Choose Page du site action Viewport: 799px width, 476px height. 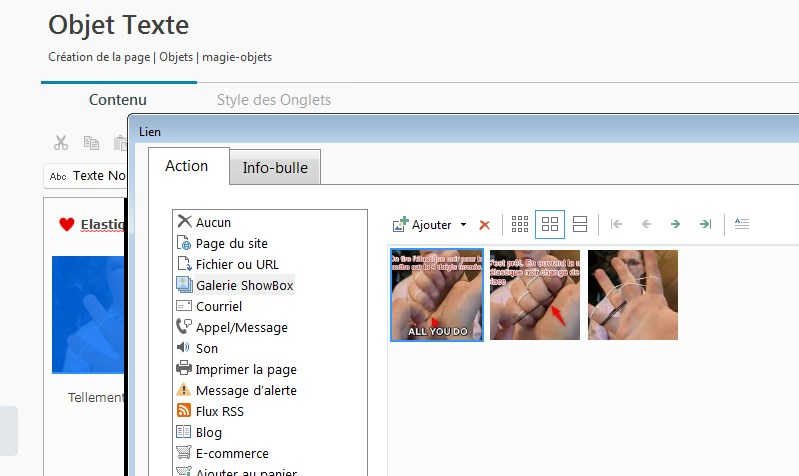[222, 243]
